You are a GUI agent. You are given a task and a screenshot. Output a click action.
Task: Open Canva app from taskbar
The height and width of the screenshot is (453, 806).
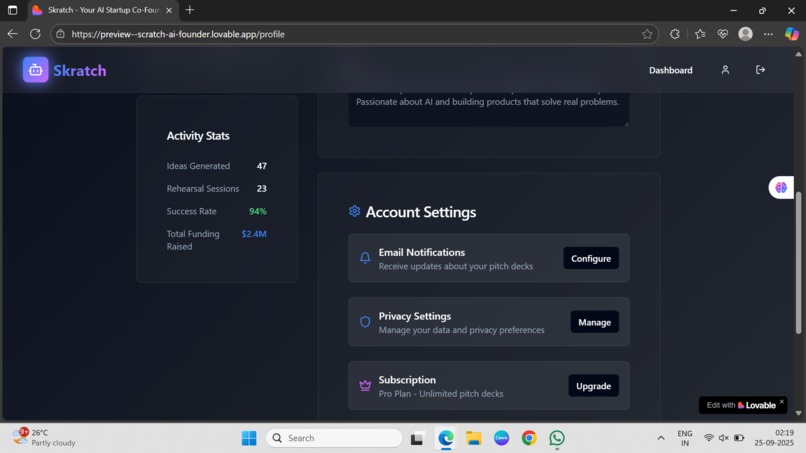pyautogui.click(x=501, y=438)
